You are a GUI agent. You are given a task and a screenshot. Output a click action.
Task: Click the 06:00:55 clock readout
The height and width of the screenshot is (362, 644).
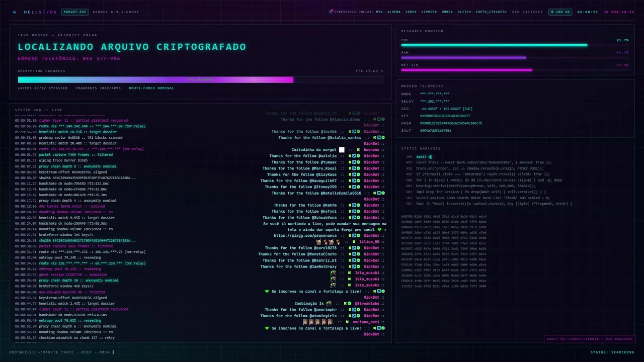click(588, 12)
